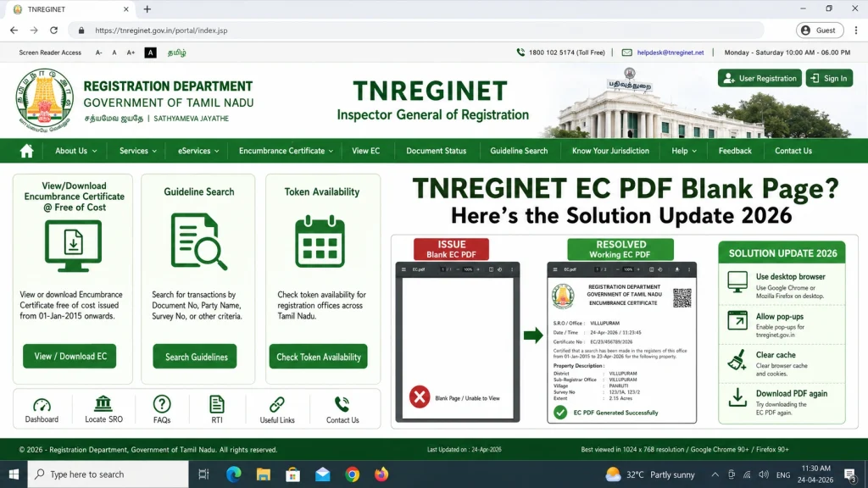Click the User Registration button

coord(759,78)
